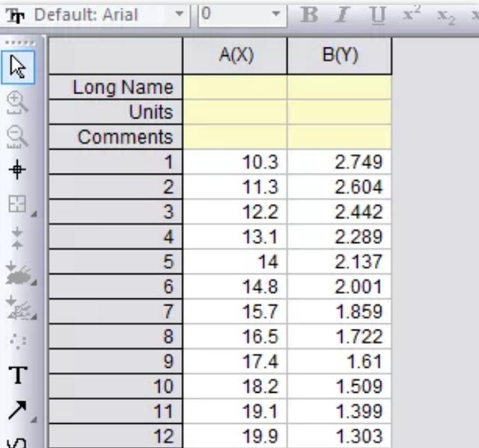Click cell containing 2.137
This screenshot has width=479, height=448.
pyautogui.click(x=339, y=262)
